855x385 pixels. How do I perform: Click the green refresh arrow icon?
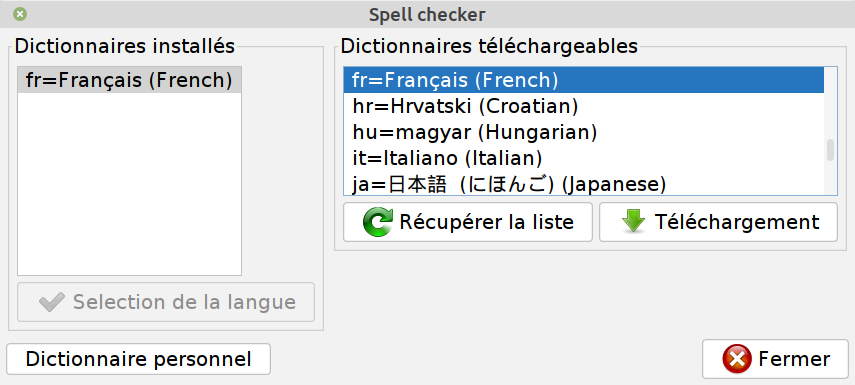(377, 222)
